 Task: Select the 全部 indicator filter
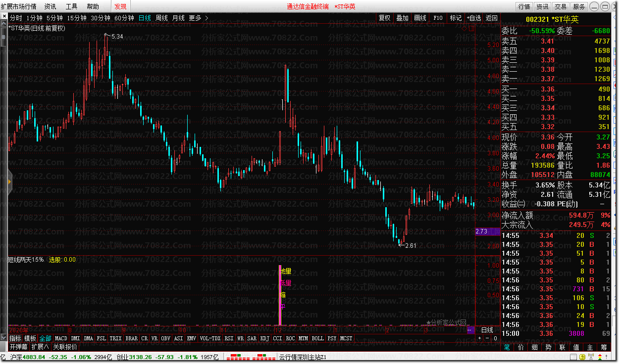(x=45, y=338)
